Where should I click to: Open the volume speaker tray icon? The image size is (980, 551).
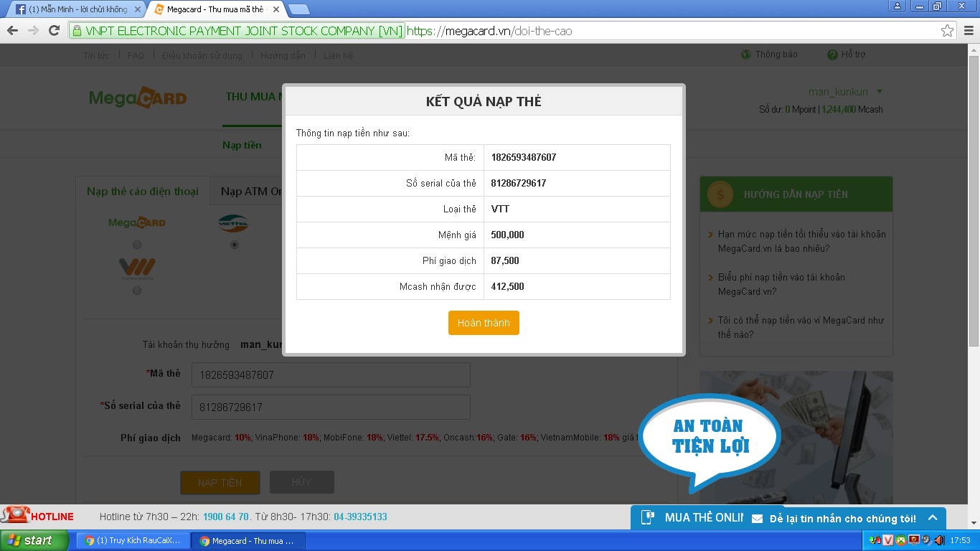(940, 540)
